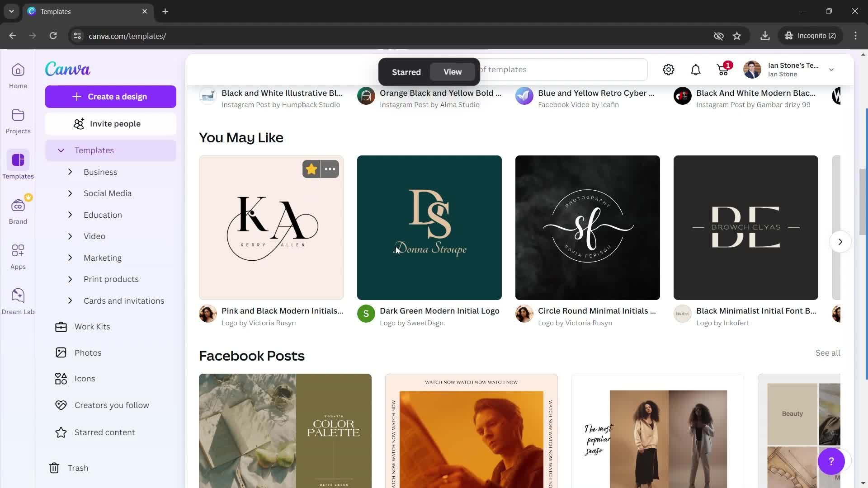Viewport: 868px width, 488px height.
Task: Click the templates search field
Action: click(x=563, y=70)
